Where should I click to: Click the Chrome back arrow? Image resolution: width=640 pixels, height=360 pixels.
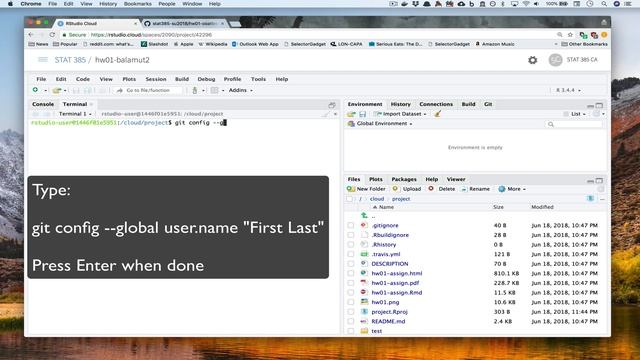point(31,35)
